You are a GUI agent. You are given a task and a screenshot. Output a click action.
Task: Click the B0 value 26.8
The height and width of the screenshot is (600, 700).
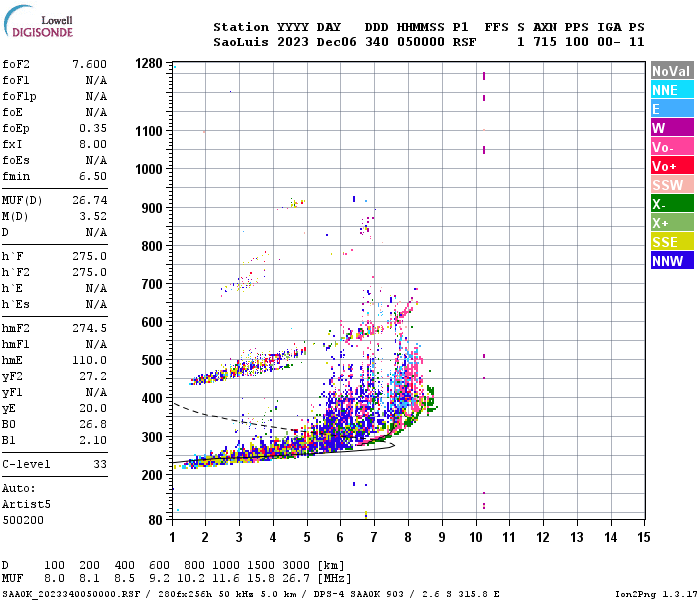93,424
